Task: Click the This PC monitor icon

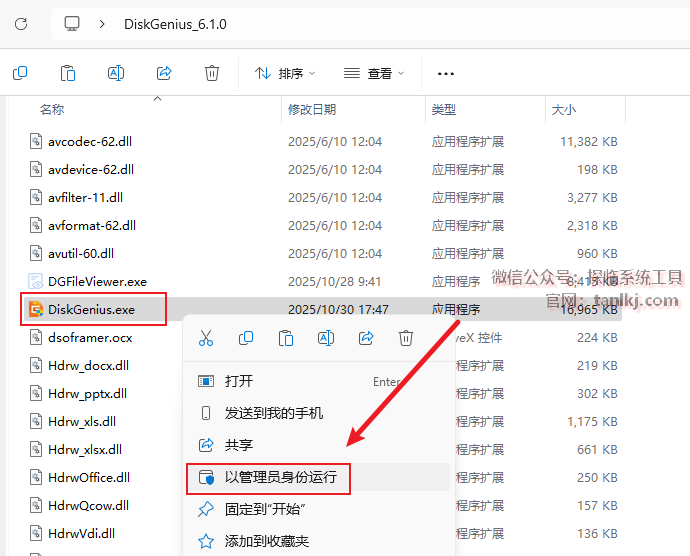Action: coord(72,23)
